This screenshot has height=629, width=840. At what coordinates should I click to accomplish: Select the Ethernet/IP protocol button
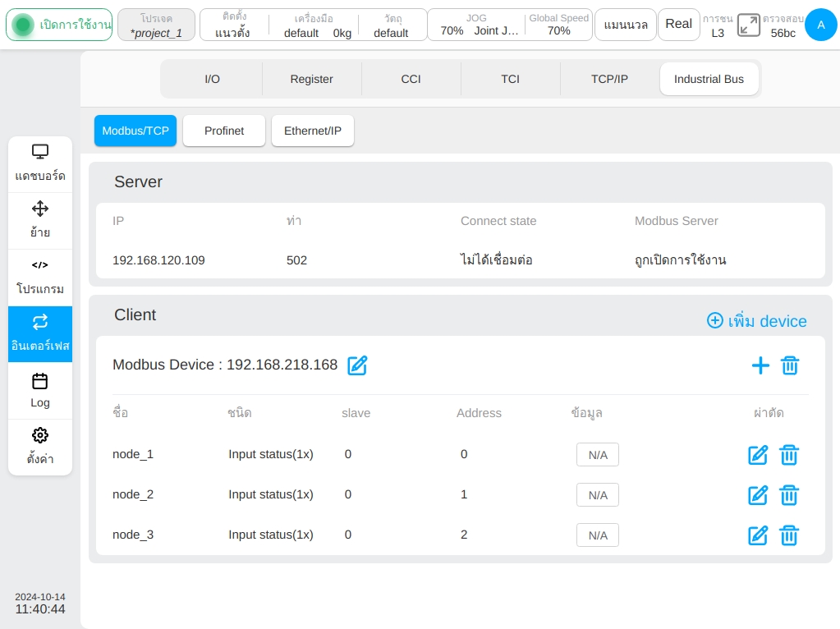click(313, 131)
